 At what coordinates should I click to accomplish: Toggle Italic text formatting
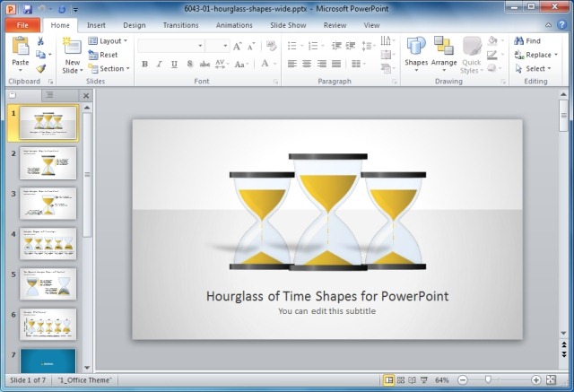point(159,65)
